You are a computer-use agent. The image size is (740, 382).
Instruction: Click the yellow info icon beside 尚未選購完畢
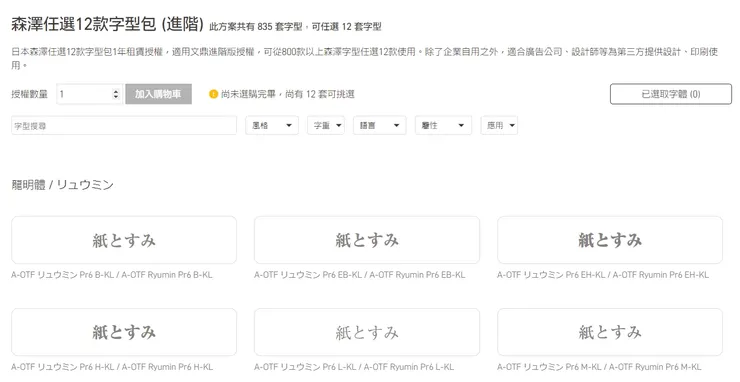coord(213,94)
